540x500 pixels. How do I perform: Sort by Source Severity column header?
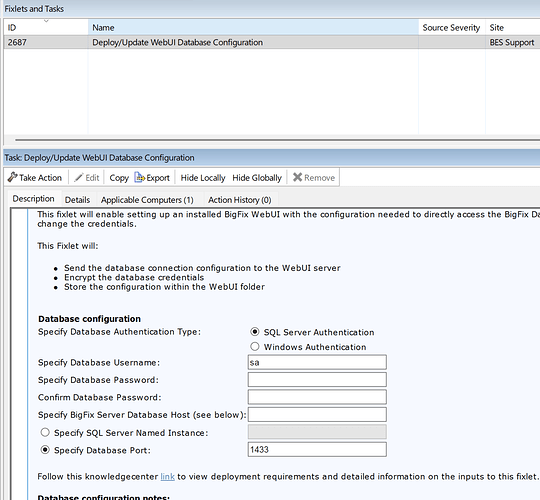[x=451, y=28]
